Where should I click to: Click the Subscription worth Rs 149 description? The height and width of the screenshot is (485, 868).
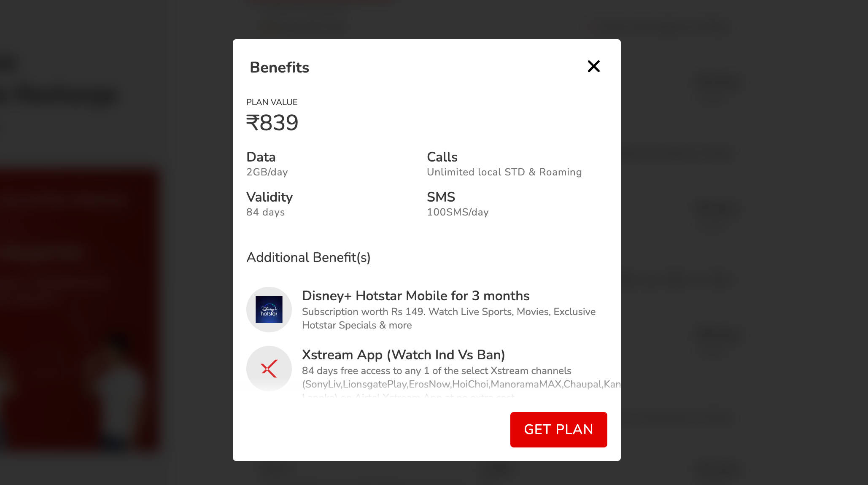[x=448, y=318]
